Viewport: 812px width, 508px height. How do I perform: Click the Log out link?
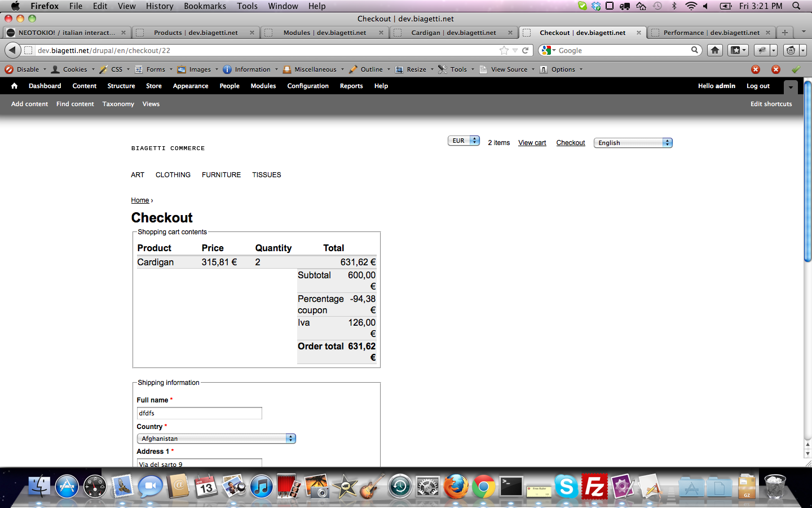(758, 86)
